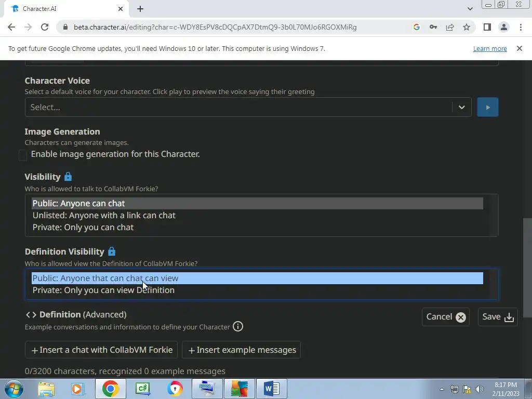Select Private: Only you can chat

tap(257, 227)
